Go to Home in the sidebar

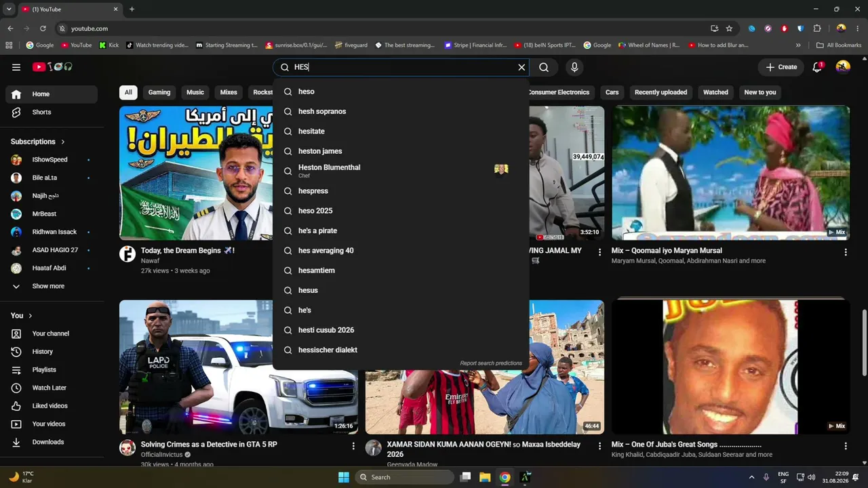(x=52, y=94)
